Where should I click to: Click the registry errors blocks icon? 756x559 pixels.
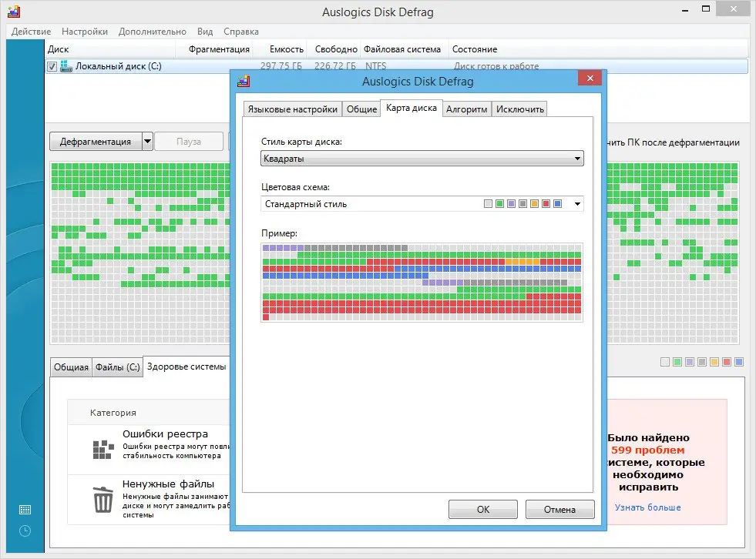[x=103, y=449]
